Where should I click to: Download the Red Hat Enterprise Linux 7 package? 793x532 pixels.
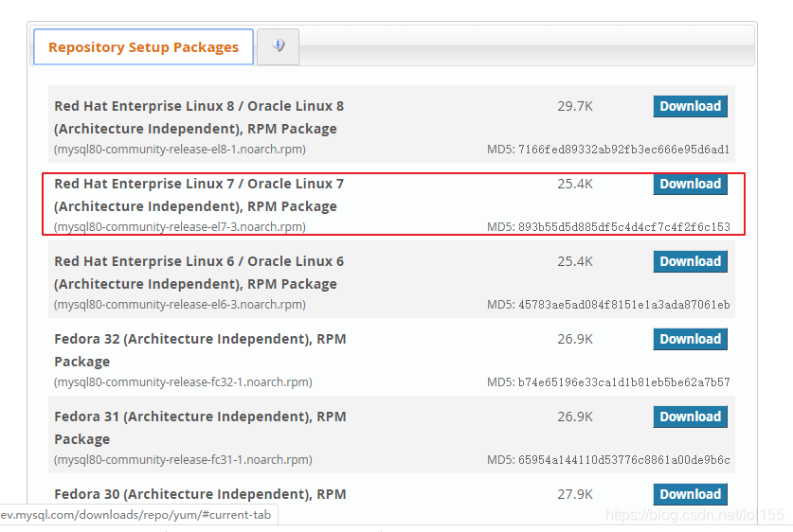click(x=691, y=184)
